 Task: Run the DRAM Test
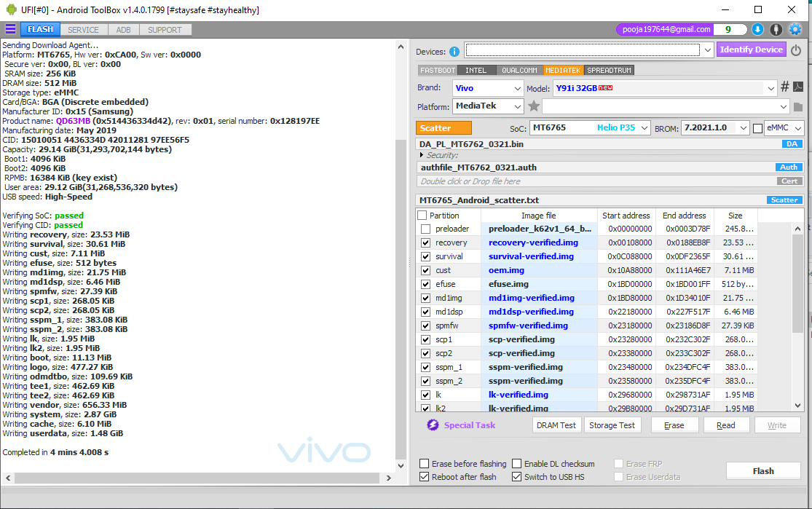(x=556, y=425)
